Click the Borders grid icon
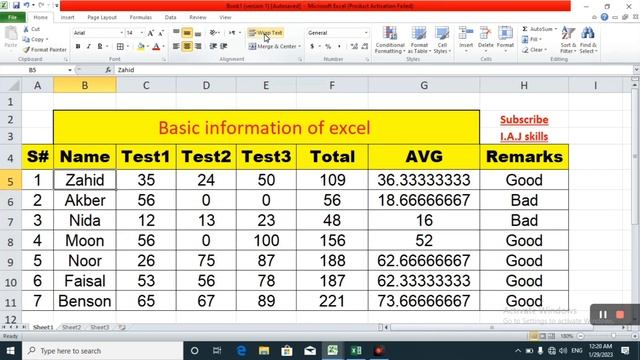Screen dimensions: 640x360 point(120,47)
